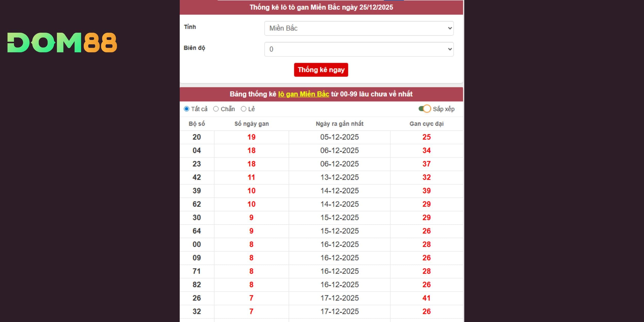Click the Gan cực đại column header
Image resolution: width=644 pixels, height=322 pixels.
[426, 124]
